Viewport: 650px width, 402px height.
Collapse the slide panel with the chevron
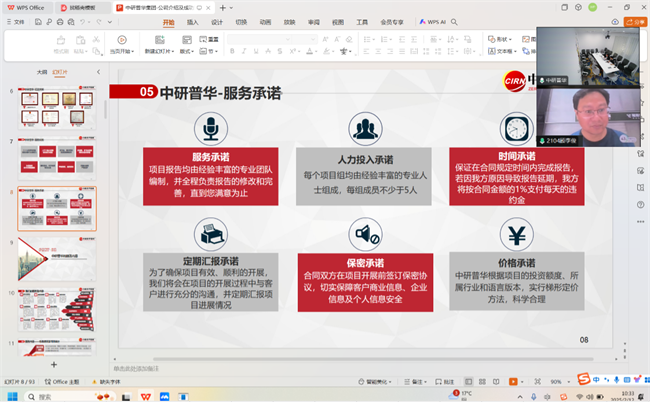pyautogui.click(x=98, y=72)
